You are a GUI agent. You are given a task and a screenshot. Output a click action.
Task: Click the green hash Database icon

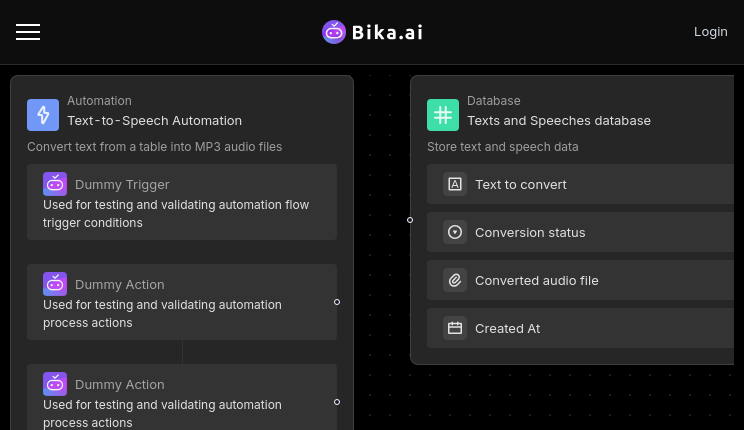click(443, 115)
